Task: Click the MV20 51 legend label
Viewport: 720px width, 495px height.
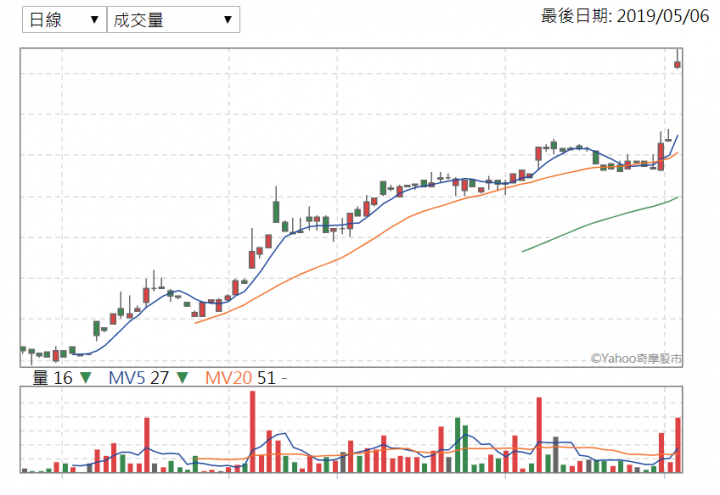Action: pyautogui.click(x=240, y=378)
